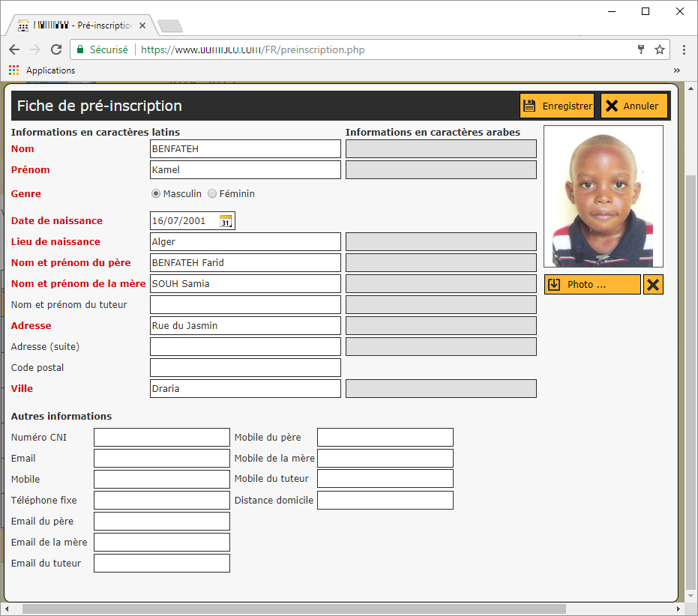Show hidden bookmarks with the double chevron
Viewport: 698px width, 616px height.
click(676, 70)
